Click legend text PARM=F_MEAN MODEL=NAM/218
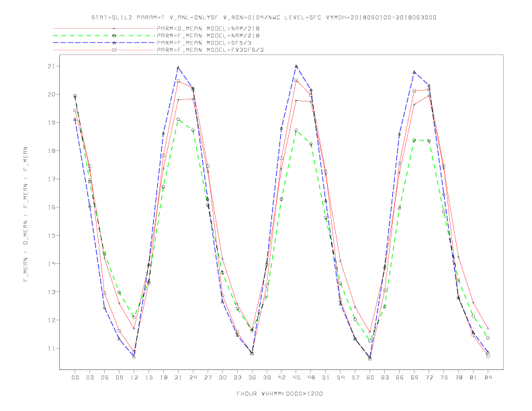The image size is (532, 411). point(208,36)
